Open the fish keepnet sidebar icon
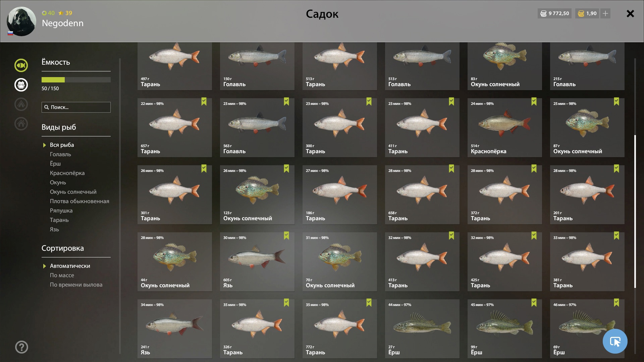The width and height of the screenshot is (644, 362). tap(21, 65)
